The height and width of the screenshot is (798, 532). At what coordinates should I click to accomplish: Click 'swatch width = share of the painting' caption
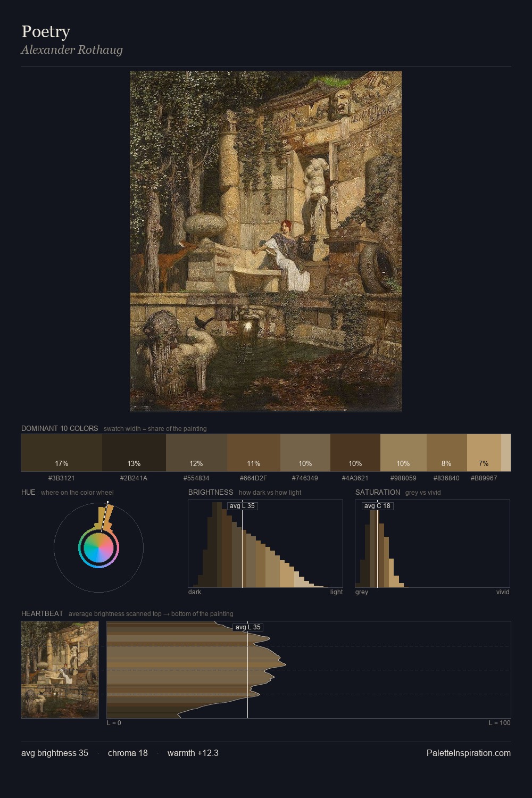coord(155,429)
